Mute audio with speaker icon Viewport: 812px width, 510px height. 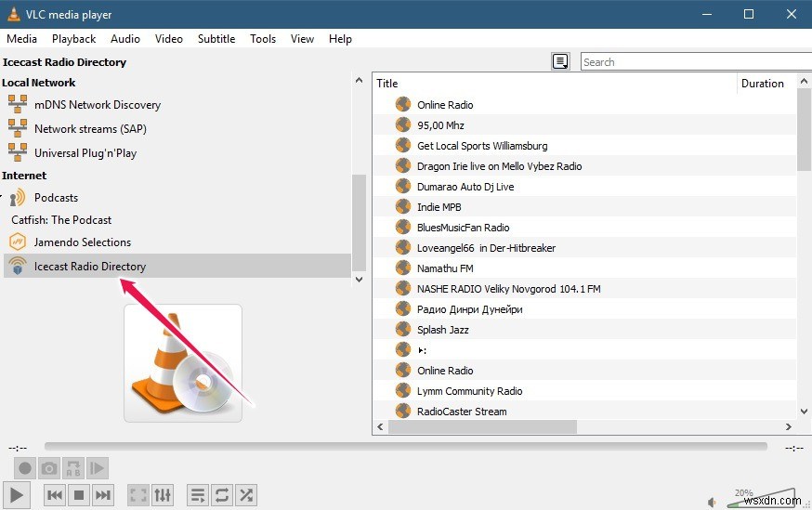click(713, 503)
